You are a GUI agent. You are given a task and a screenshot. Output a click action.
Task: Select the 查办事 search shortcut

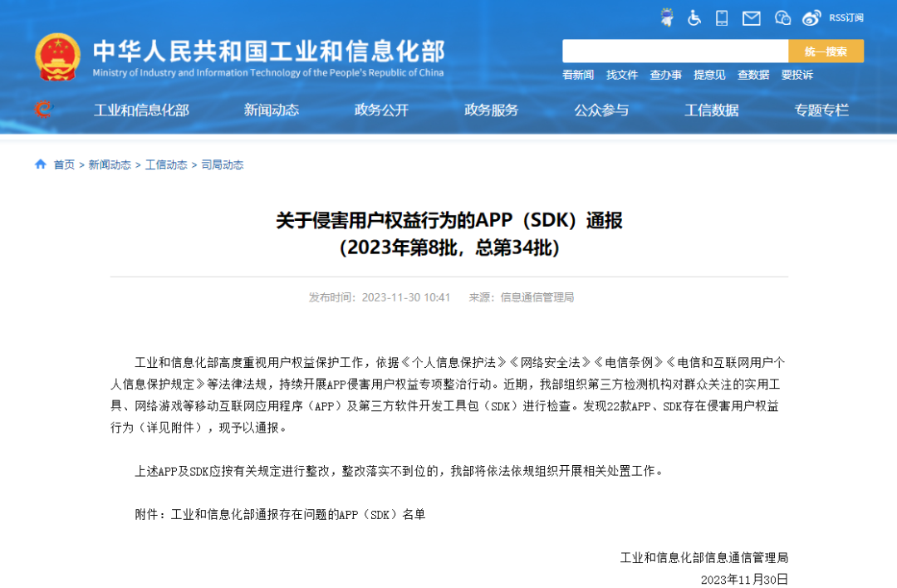(665, 75)
